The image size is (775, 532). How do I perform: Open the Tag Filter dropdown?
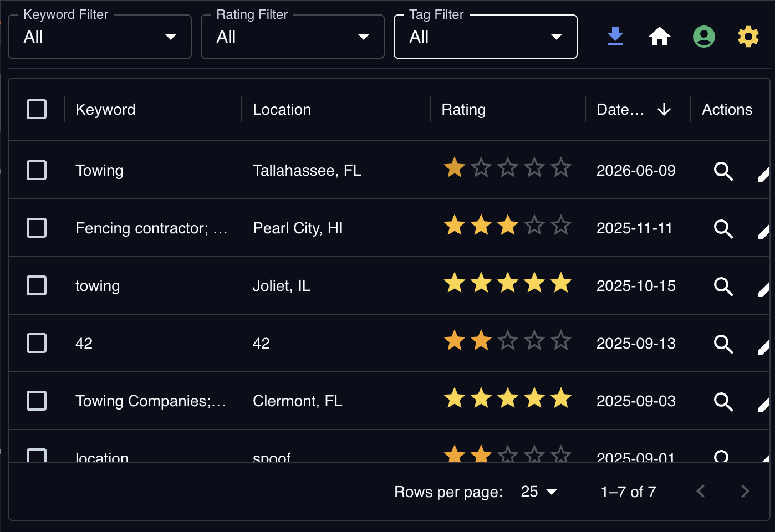click(486, 37)
